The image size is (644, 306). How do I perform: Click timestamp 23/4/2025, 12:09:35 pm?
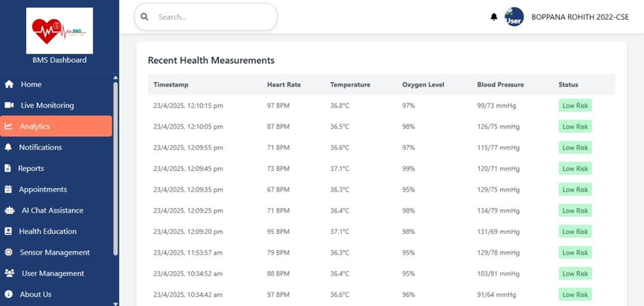pyautogui.click(x=188, y=189)
